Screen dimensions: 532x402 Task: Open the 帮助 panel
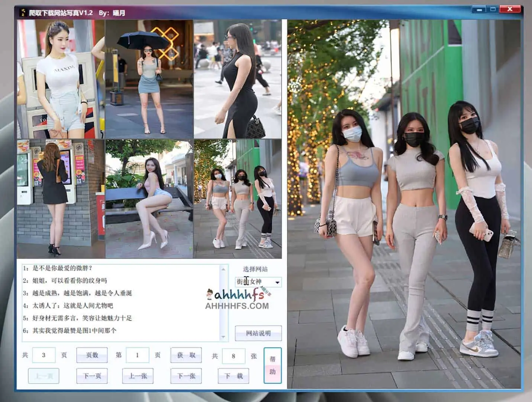click(x=272, y=364)
